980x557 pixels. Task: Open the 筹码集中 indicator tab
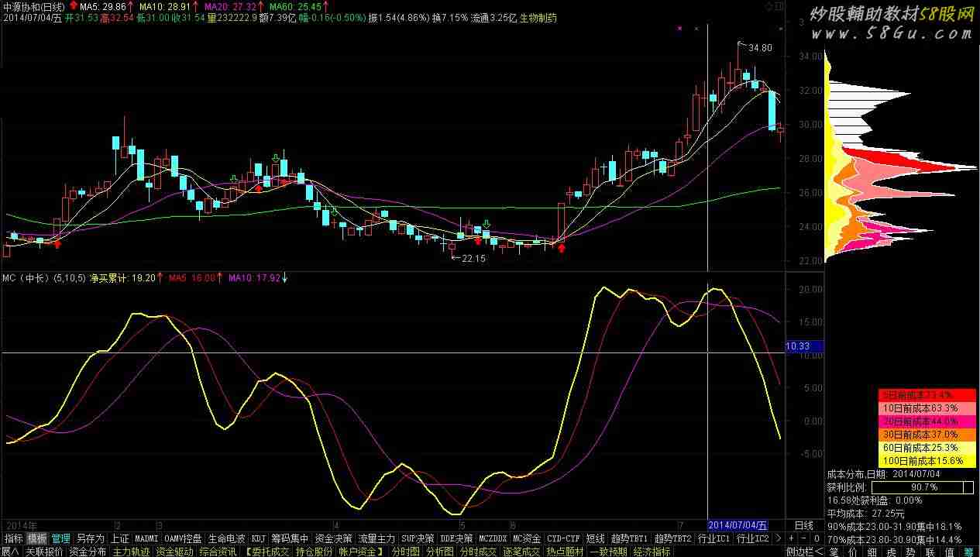tap(290, 538)
